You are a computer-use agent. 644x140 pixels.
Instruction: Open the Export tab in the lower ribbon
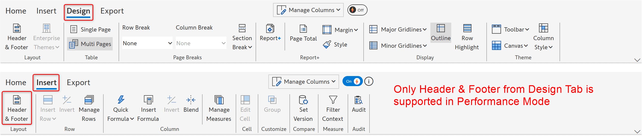pyautogui.click(x=78, y=83)
